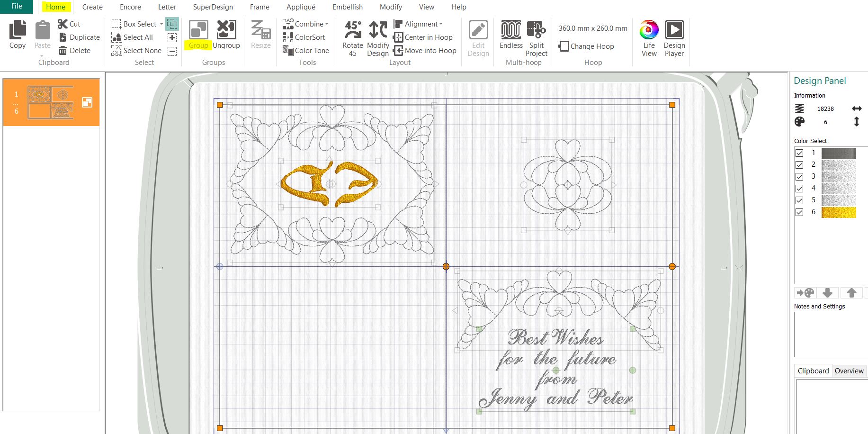Open the Box Select dropdown arrow
The width and height of the screenshot is (868, 434).
161,24
